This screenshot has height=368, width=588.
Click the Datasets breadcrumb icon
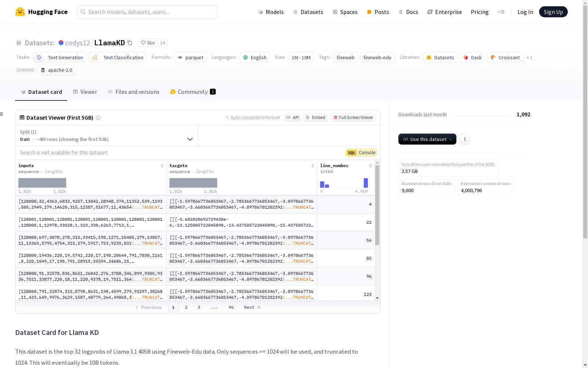point(19,43)
